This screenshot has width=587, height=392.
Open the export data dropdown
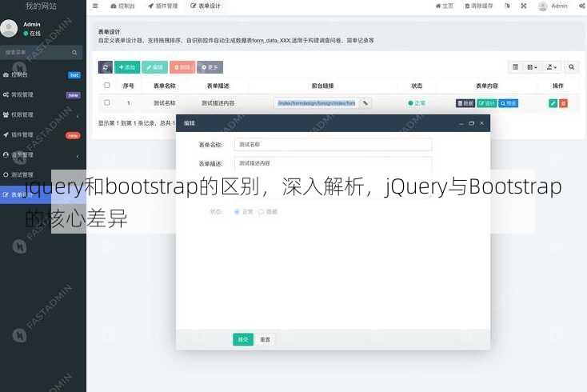point(552,67)
